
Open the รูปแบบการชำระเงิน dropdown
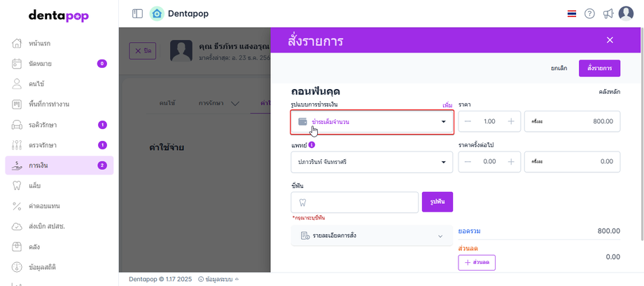(x=372, y=122)
